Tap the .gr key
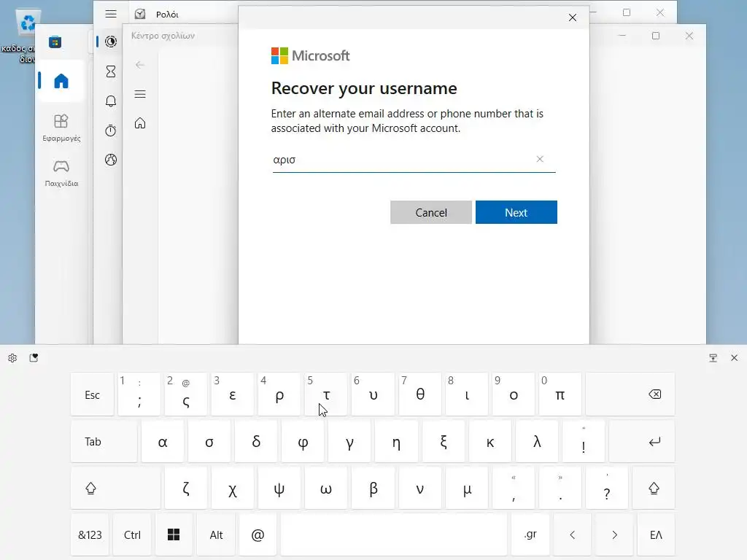Screen dimensions: 747x560 (530, 534)
